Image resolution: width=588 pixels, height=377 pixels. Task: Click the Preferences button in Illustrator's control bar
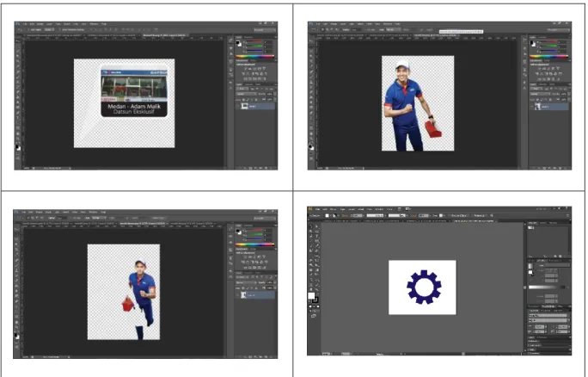[480, 215]
